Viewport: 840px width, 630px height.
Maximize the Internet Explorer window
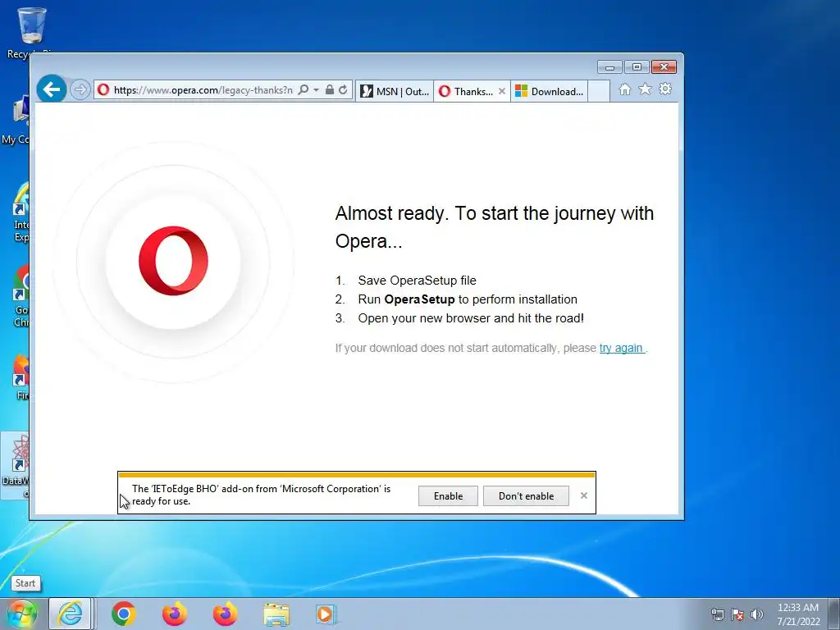[637, 67]
